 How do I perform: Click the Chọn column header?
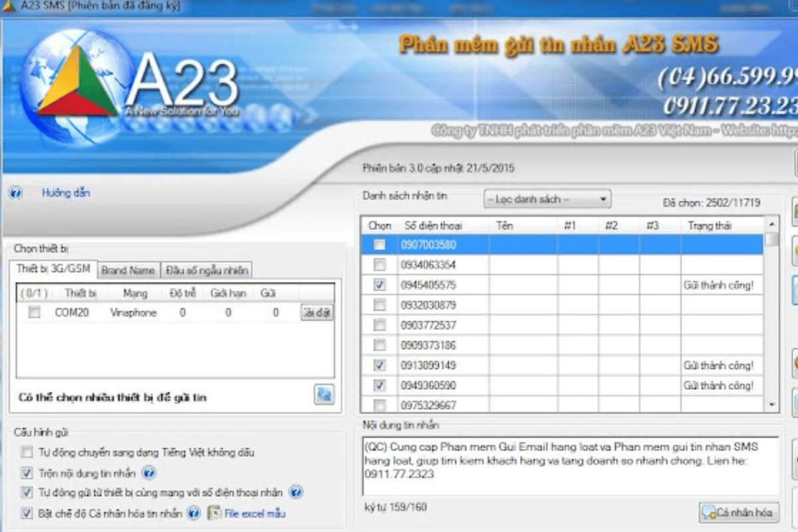pyautogui.click(x=380, y=226)
